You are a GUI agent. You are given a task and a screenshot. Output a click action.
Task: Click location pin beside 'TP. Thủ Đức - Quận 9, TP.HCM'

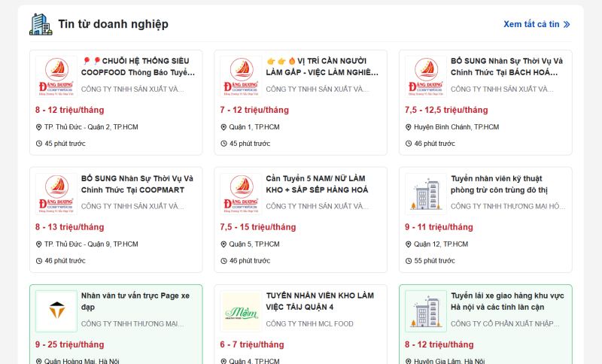pyautogui.click(x=39, y=244)
